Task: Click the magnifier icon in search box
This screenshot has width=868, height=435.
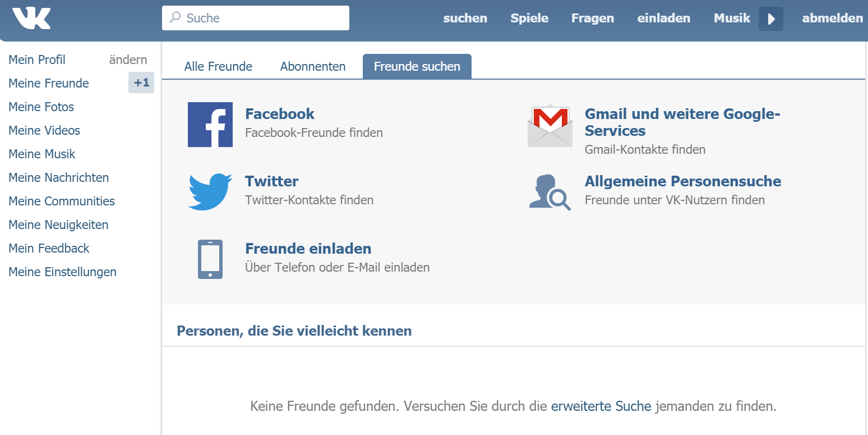Action: point(176,18)
